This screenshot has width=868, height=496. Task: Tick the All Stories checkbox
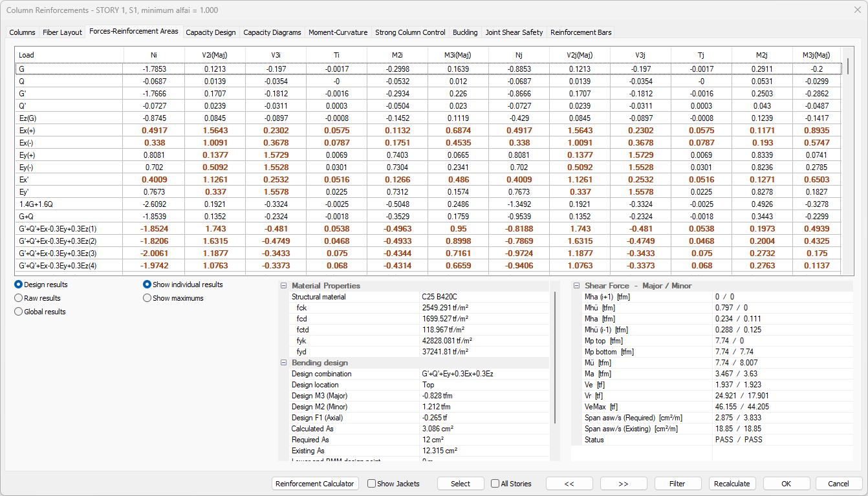tap(495, 484)
